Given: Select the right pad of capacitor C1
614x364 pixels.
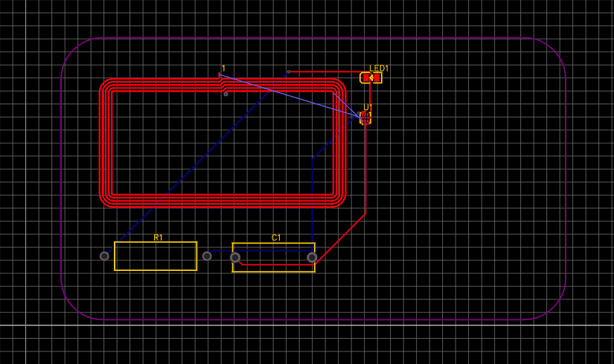Looking at the screenshot, I should 312,258.
